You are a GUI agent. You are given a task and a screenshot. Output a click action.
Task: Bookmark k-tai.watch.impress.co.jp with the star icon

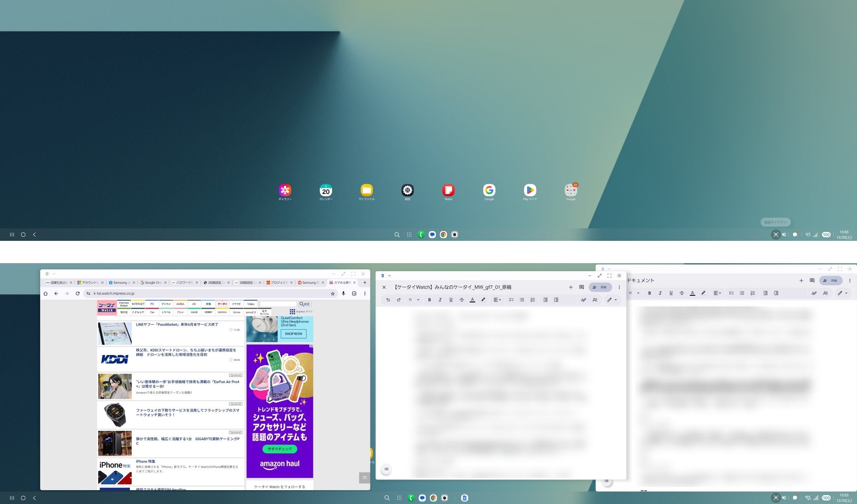[x=333, y=293]
